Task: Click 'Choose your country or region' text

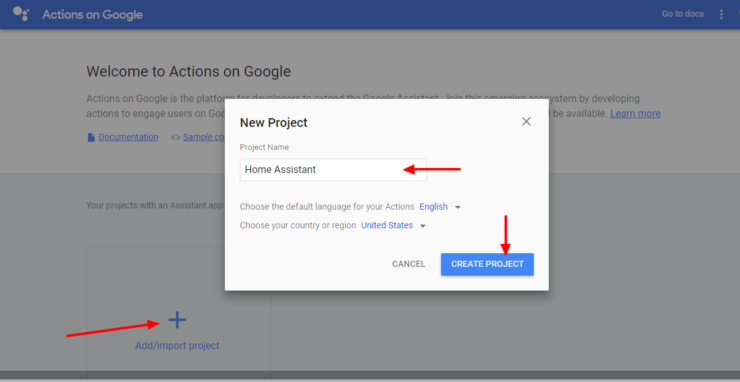Action: [298, 226]
